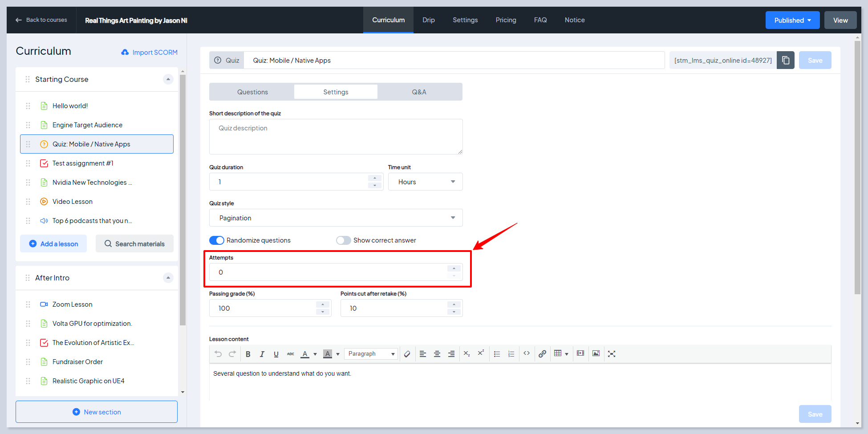Open fullscreen editor mode

[612, 354]
